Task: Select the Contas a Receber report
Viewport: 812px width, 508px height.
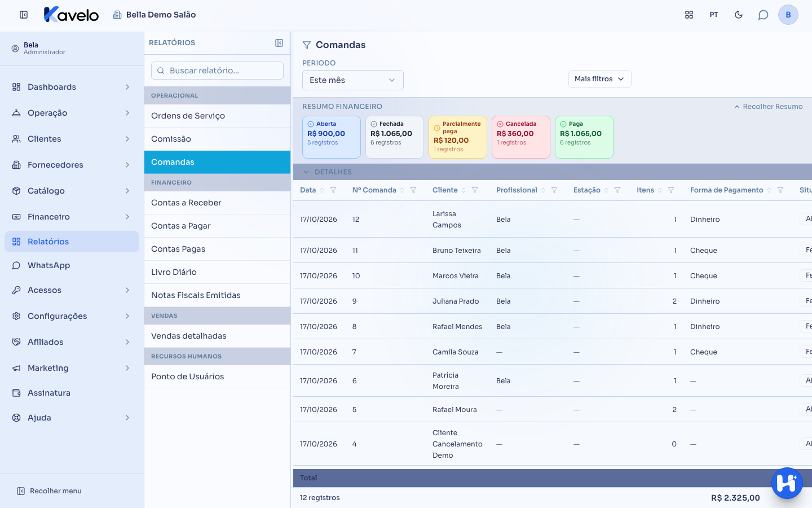Action: point(217,203)
